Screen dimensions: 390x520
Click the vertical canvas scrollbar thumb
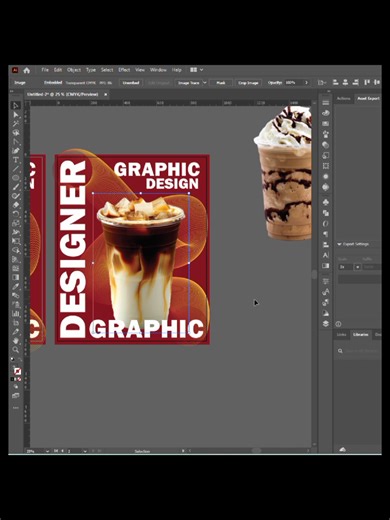[314, 274]
